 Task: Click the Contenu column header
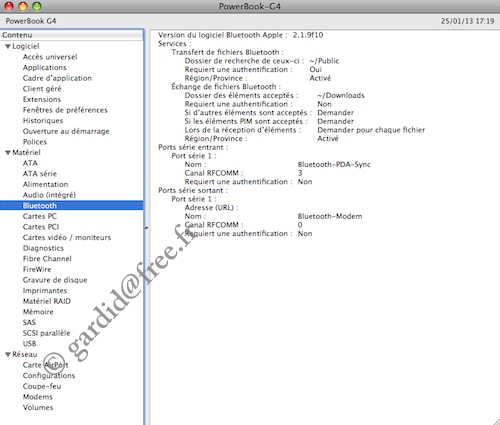pos(72,35)
